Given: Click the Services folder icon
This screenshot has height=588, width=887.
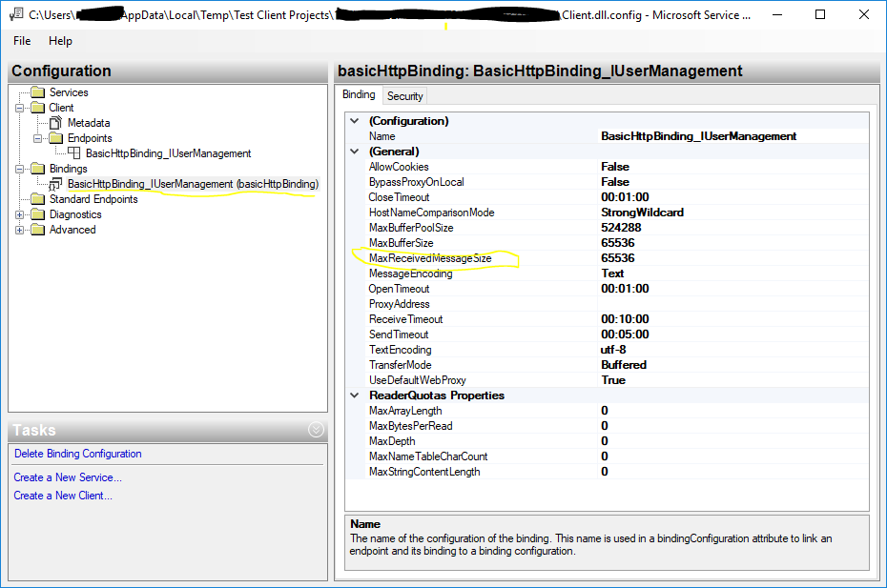Looking at the screenshot, I should tap(38, 92).
